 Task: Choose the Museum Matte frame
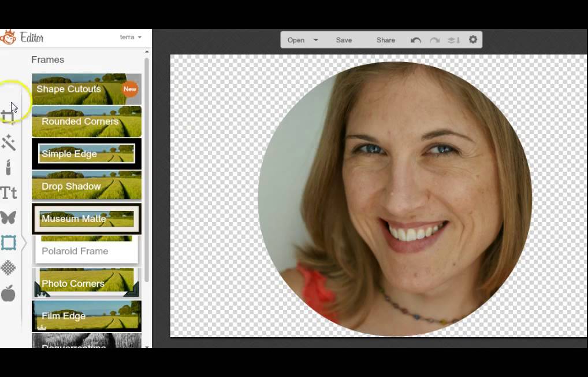[x=87, y=219]
